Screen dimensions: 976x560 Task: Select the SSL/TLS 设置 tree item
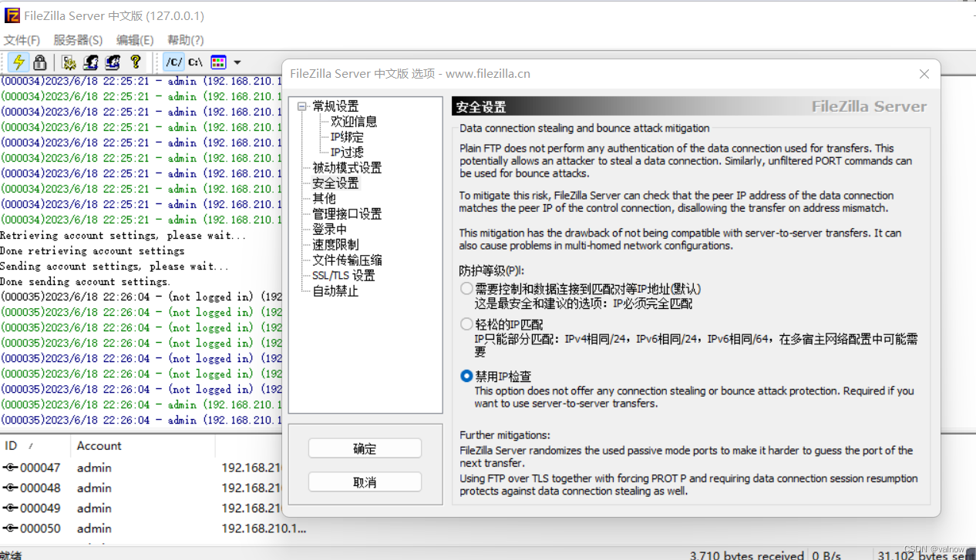pos(343,276)
